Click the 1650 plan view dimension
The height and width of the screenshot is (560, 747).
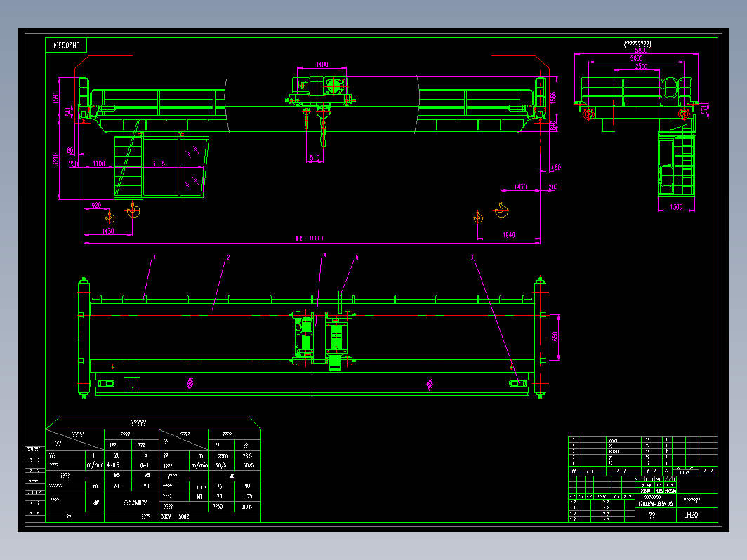[555, 337]
